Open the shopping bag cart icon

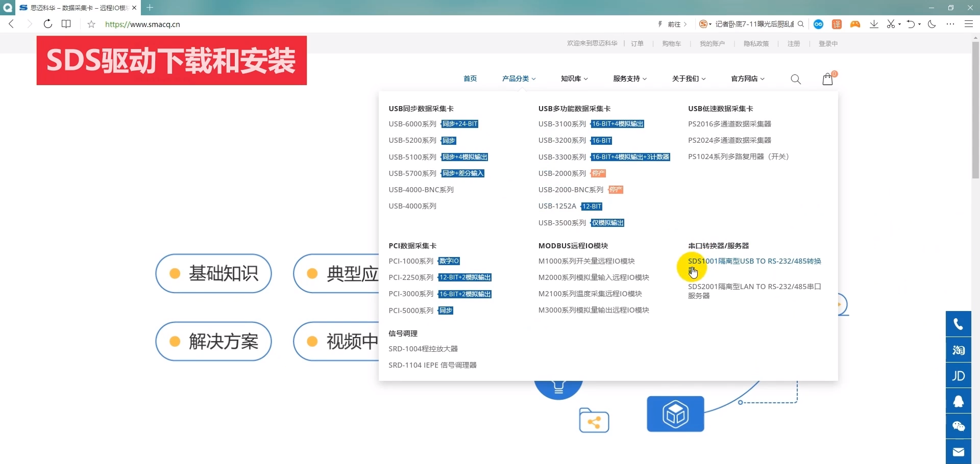(828, 79)
